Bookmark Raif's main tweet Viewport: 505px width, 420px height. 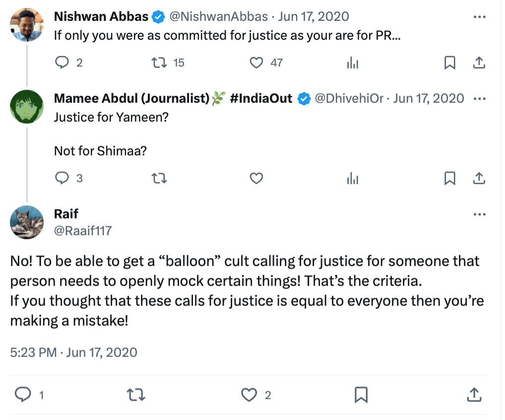tap(361, 395)
